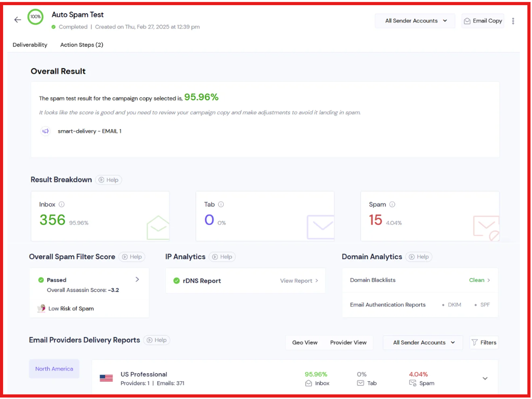Switch to the Action Steps tab
The image size is (532, 399).
pyautogui.click(x=81, y=45)
